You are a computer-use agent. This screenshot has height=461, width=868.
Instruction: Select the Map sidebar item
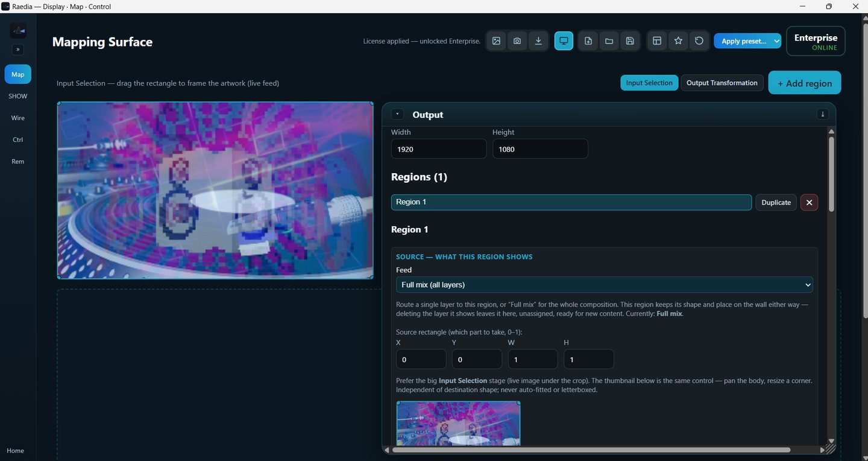(x=18, y=74)
